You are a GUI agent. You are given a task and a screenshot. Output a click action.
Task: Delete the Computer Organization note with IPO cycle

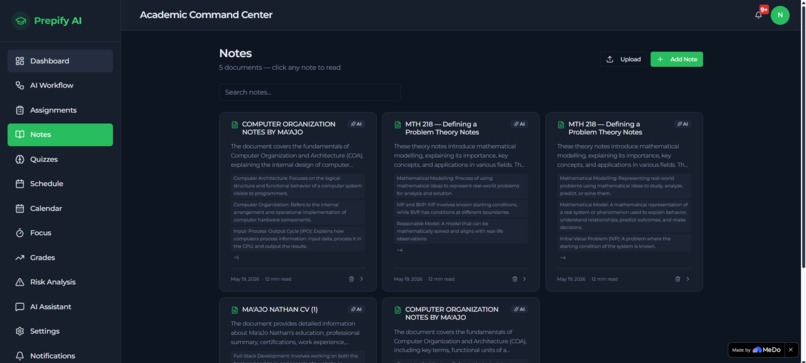point(352,279)
